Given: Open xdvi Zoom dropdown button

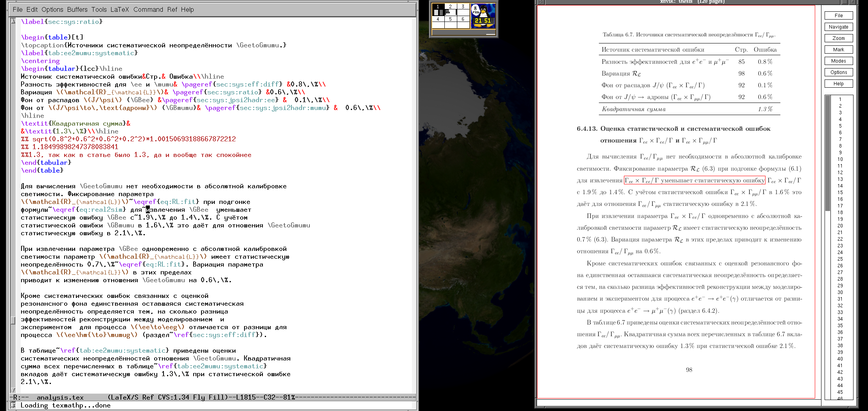Looking at the screenshot, I should (x=838, y=38).
